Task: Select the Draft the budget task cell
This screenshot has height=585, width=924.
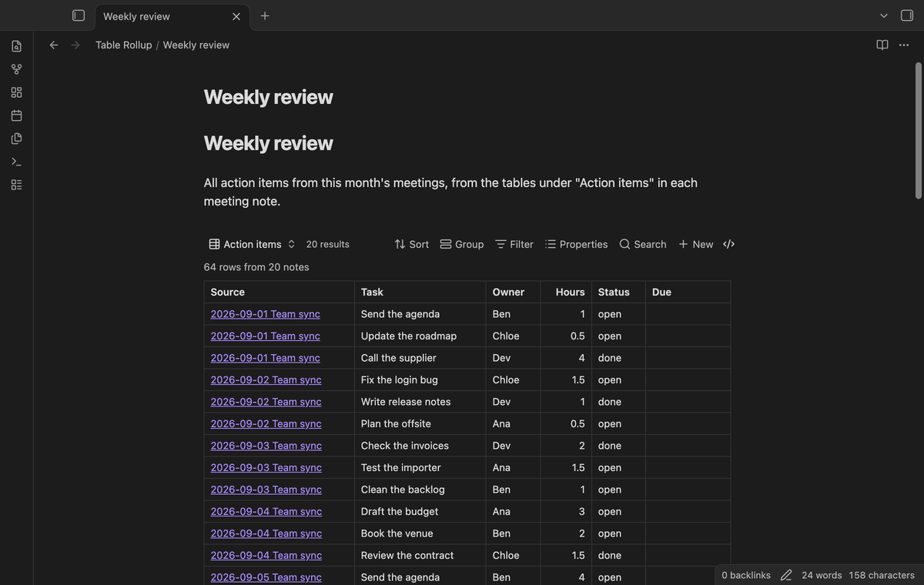Action: 420,511
